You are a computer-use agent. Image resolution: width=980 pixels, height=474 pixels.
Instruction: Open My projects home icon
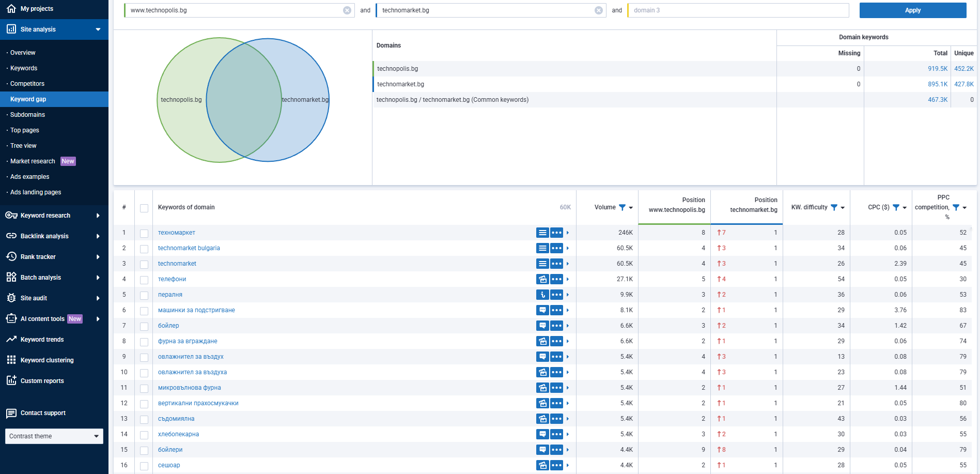(x=11, y=9)
